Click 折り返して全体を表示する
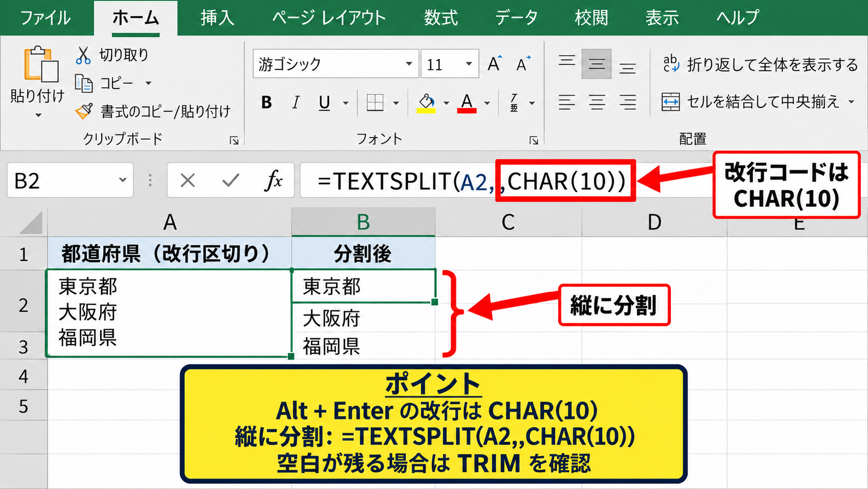The image size is (868, 489). tap(772, 64)
